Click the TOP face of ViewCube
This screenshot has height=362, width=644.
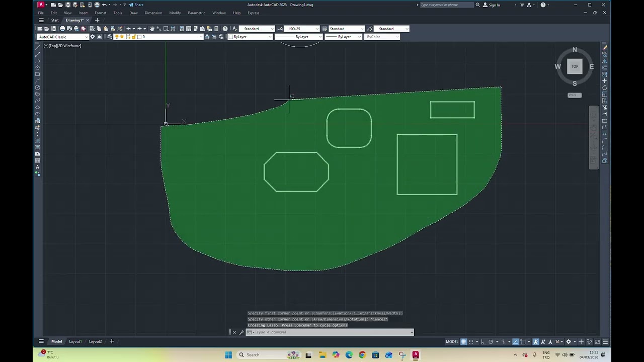tap(575, 66)
